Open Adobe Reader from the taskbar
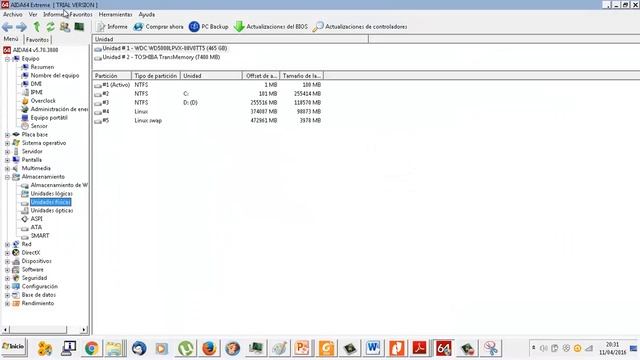Screen dimensions: 640x360 [x=420, y=348]
